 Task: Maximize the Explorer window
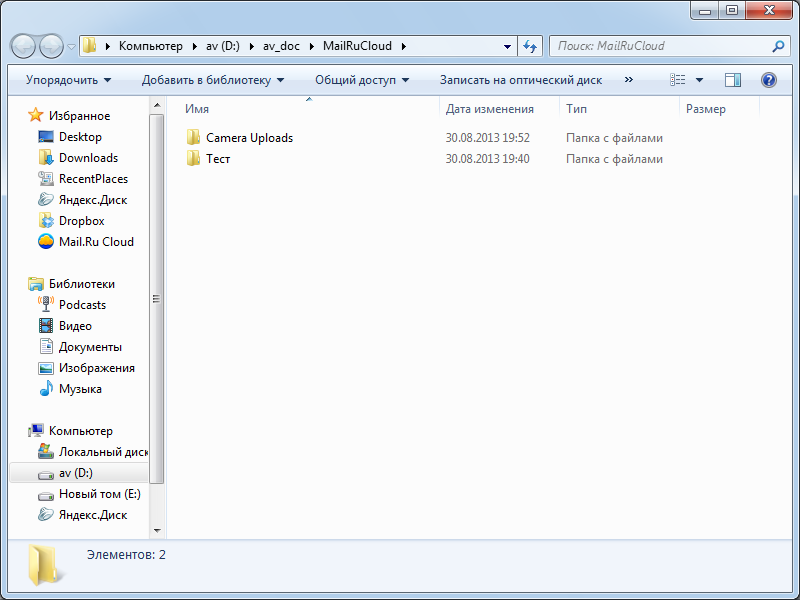[732, 10]
